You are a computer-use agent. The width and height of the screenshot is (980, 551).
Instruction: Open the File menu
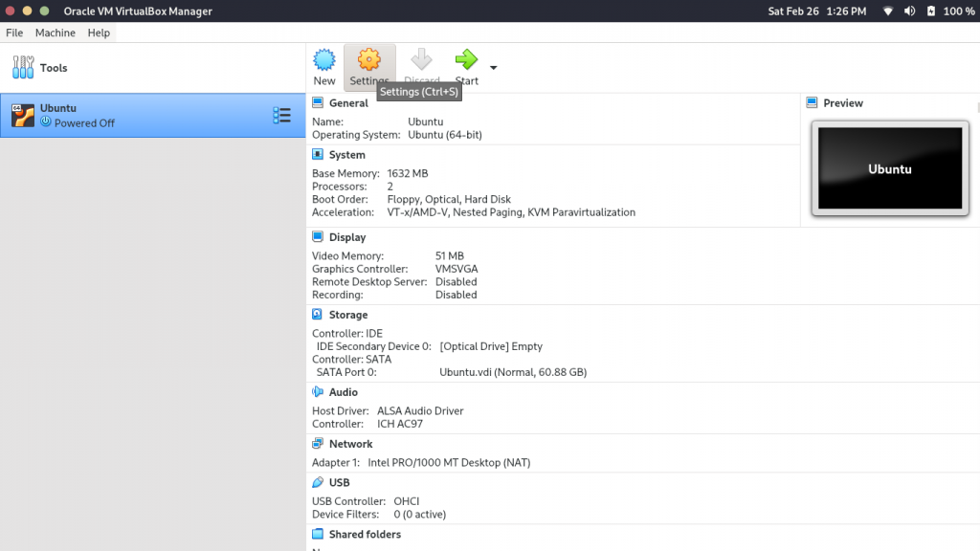coord(14,32)
